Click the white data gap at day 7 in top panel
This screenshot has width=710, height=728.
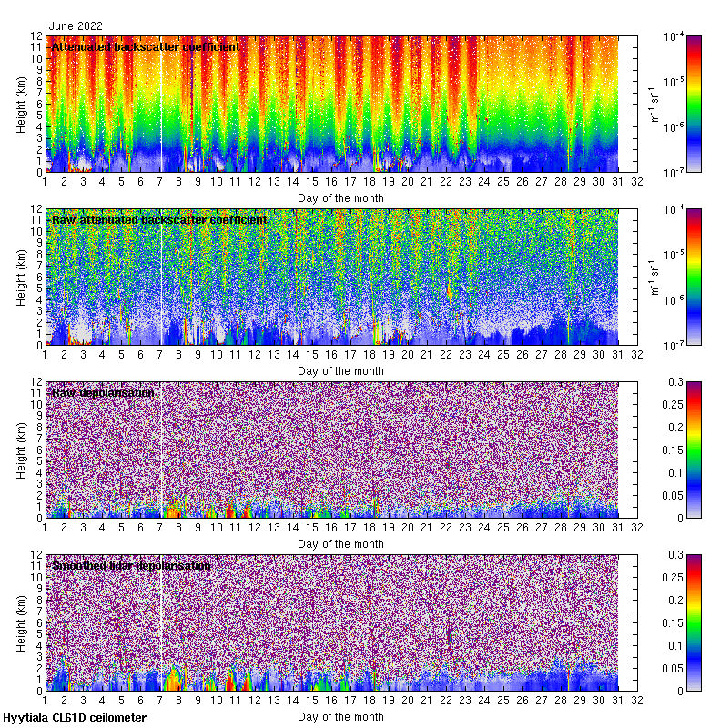pyautogui.click(x=160, y=104)
